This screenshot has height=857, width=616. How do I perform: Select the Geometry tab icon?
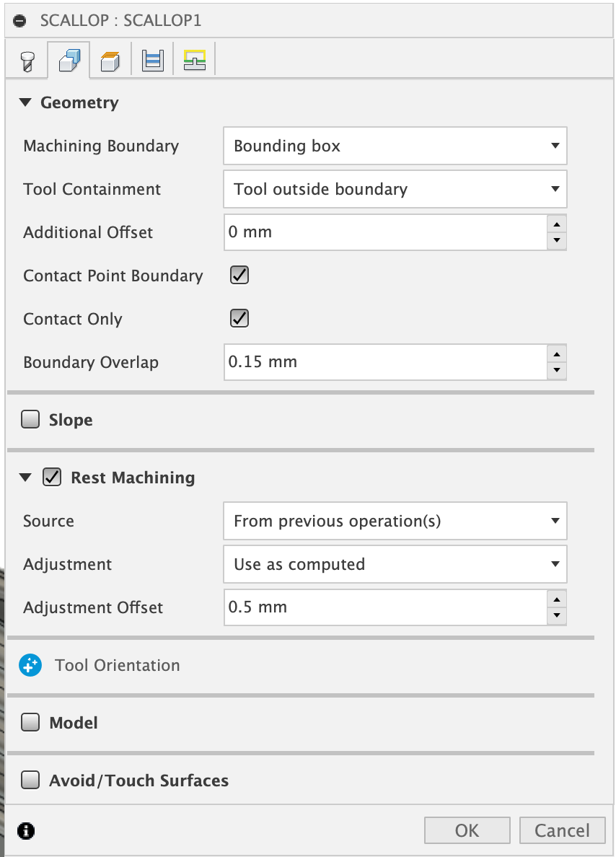click(x=69, y=61)
